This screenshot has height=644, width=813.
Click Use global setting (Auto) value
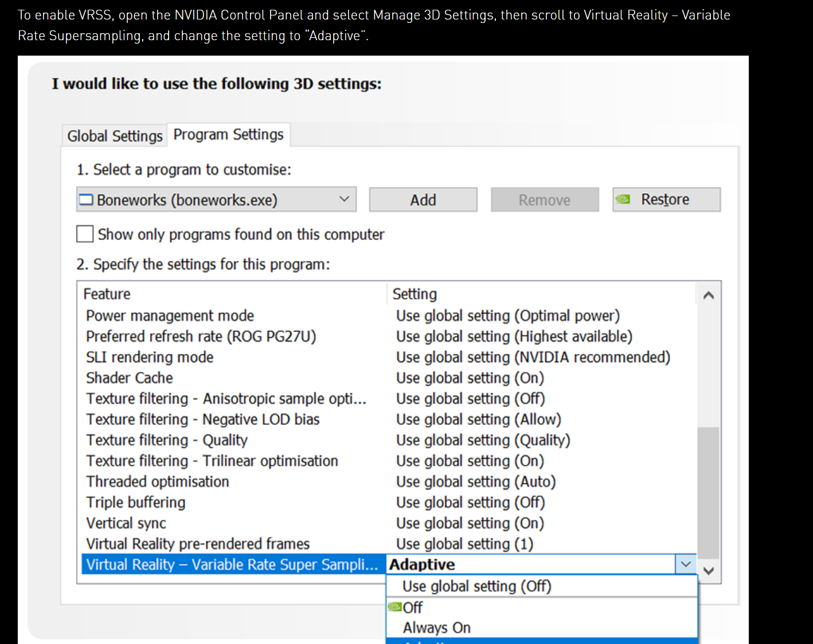pyautogui.click(x=476, y=482)
